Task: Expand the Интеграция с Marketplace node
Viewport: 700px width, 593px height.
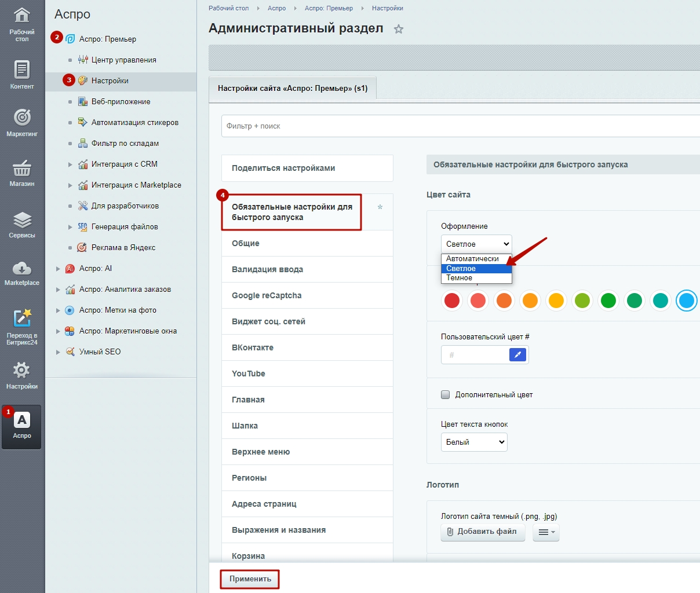Action: pyautogui.click(x=70, y=185)
